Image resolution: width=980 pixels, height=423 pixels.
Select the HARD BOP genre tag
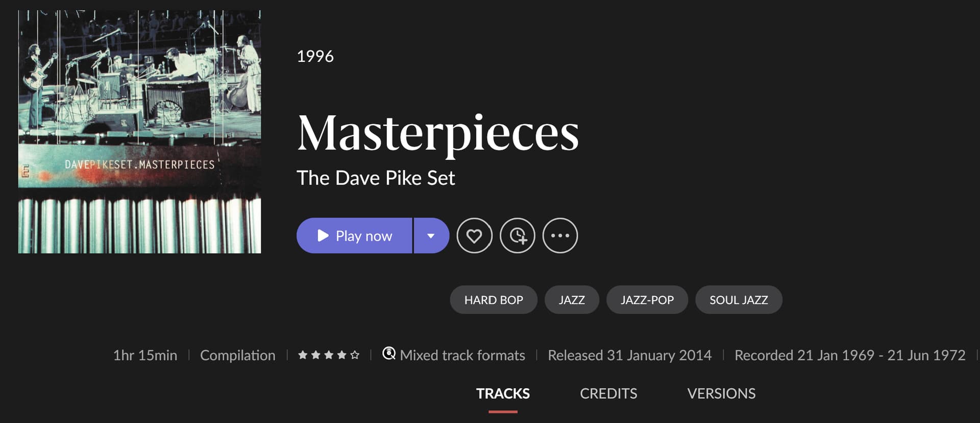(494, 300)
